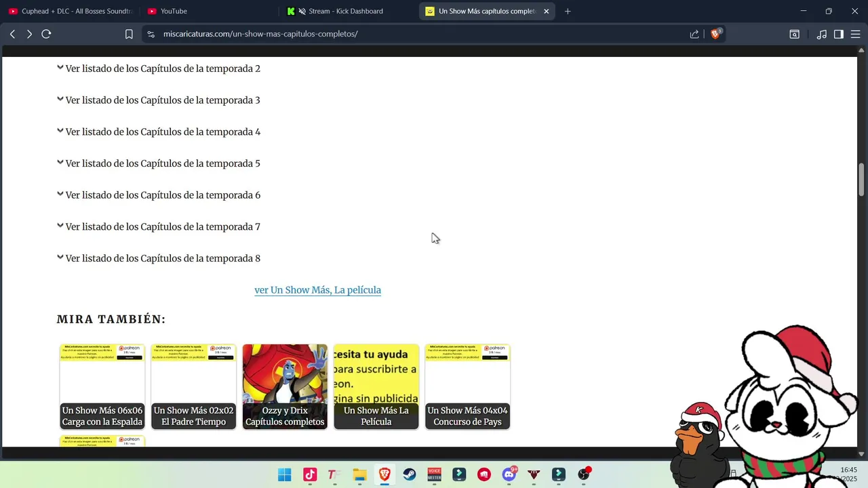The image size is (868, 488).
Task: Open the Brave main menu
Action: tap(855, 34)
